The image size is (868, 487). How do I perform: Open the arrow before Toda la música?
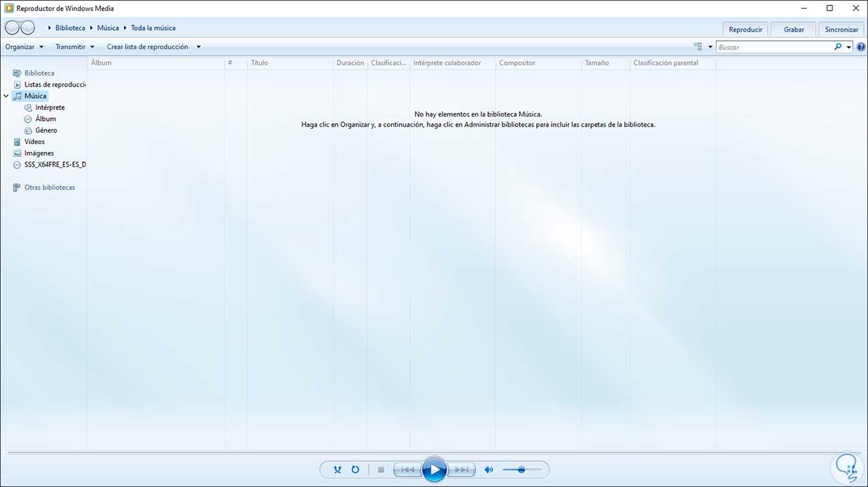[125, 28]
